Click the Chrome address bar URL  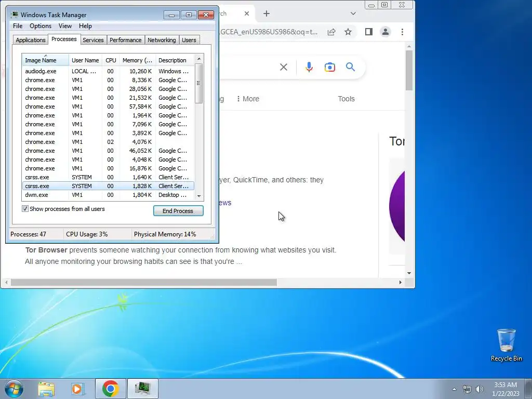coord(270,32)
